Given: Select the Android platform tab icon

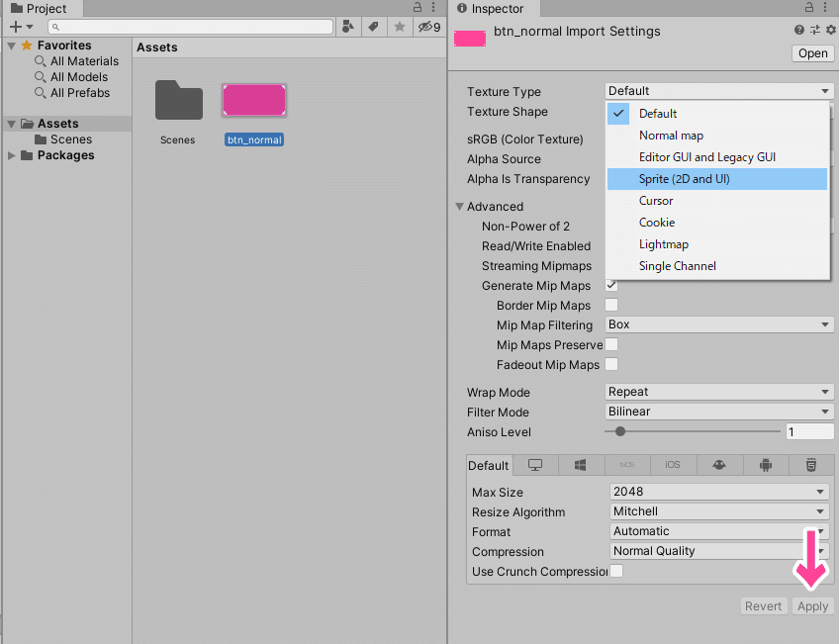Looking at the screenshot, I should pos(766,465).
